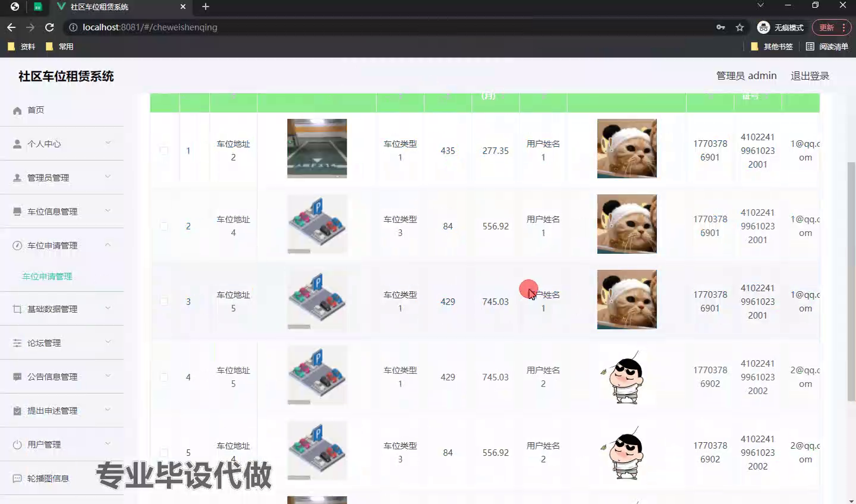Screen dimensions: 856x504
Task: Open parking lot image in row 2
Action: tap(317, 224)
